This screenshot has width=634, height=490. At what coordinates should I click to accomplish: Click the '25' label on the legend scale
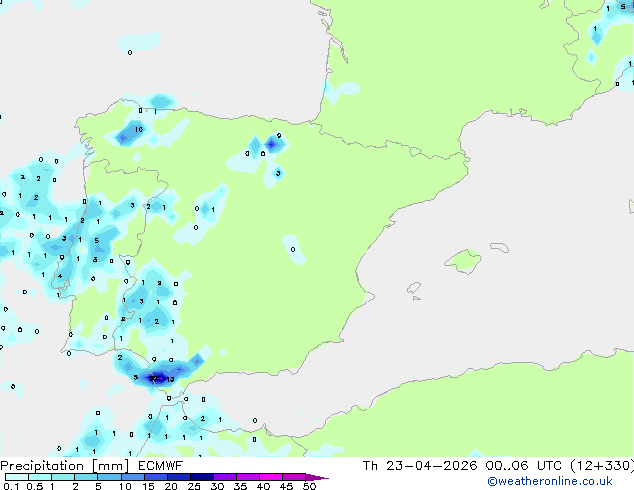[x=194, y=486]
